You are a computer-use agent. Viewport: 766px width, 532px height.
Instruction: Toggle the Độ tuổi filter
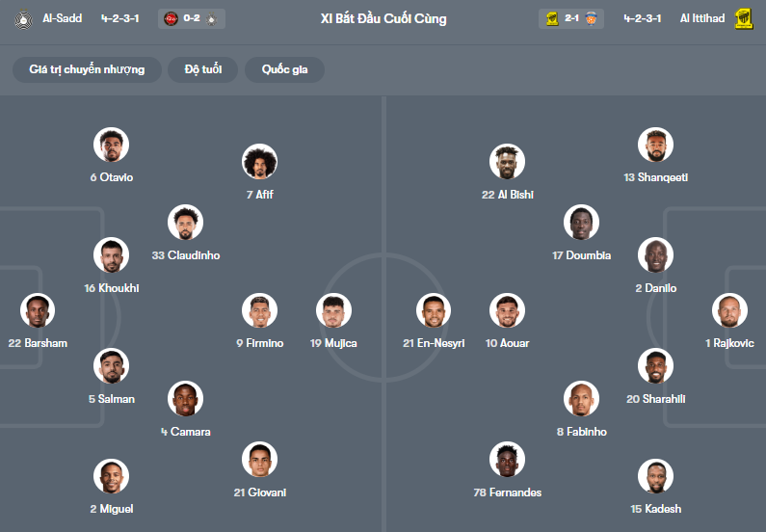tap(202, 69)
